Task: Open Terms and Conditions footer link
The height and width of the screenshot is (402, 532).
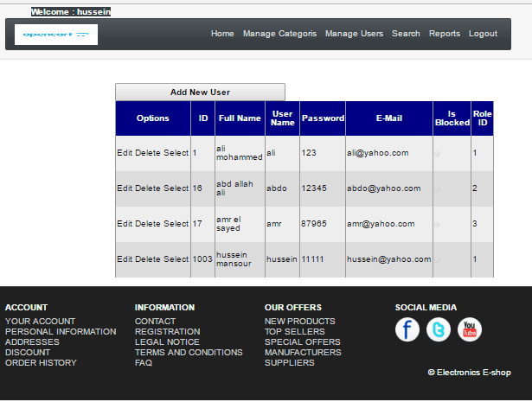Action: (x=189, y=353)
